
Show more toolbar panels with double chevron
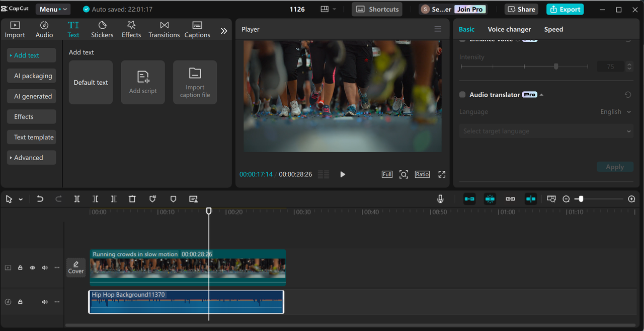[224, 31]
